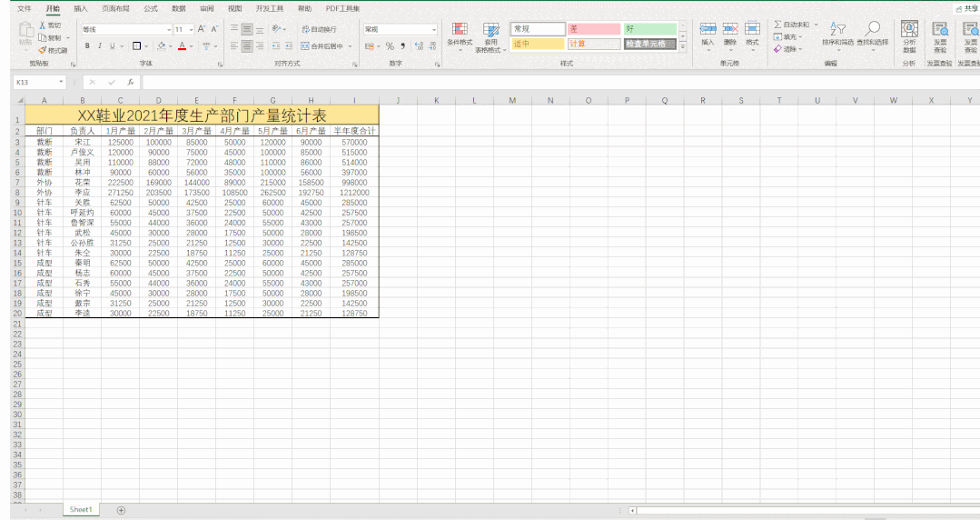Image resolution: width=980 pixels, height=520 pixels.
Task: Click the increase decimal places icon
Action: (419, 45)
